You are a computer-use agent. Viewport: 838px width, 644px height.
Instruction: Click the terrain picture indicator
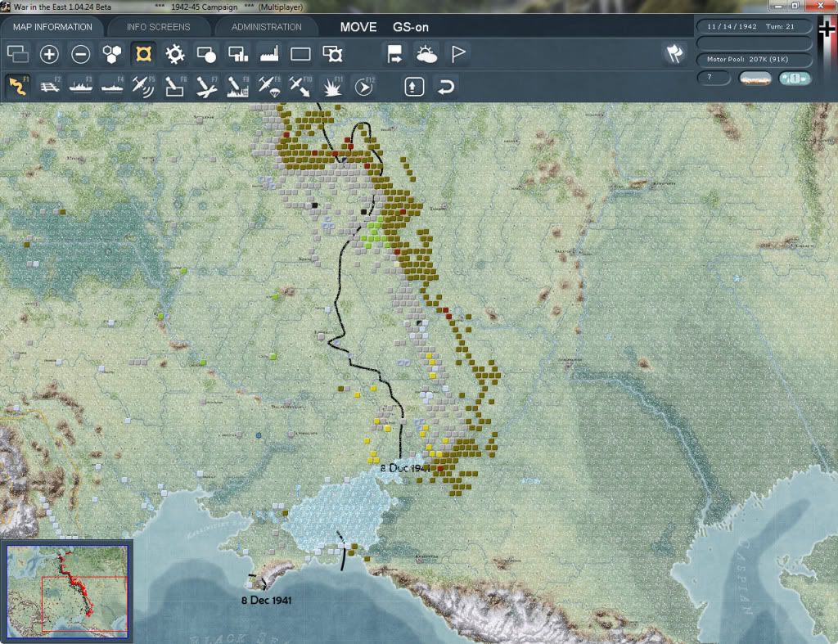pyautogui.click(x=755, y=79)
